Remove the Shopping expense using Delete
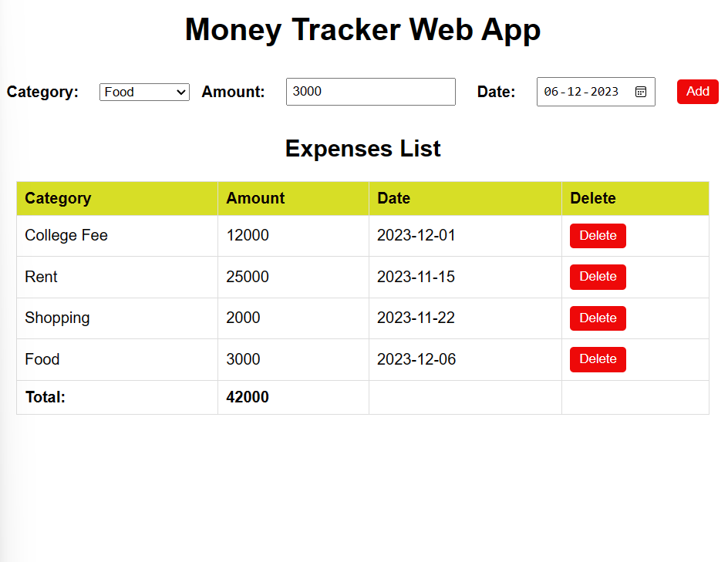 598,318
